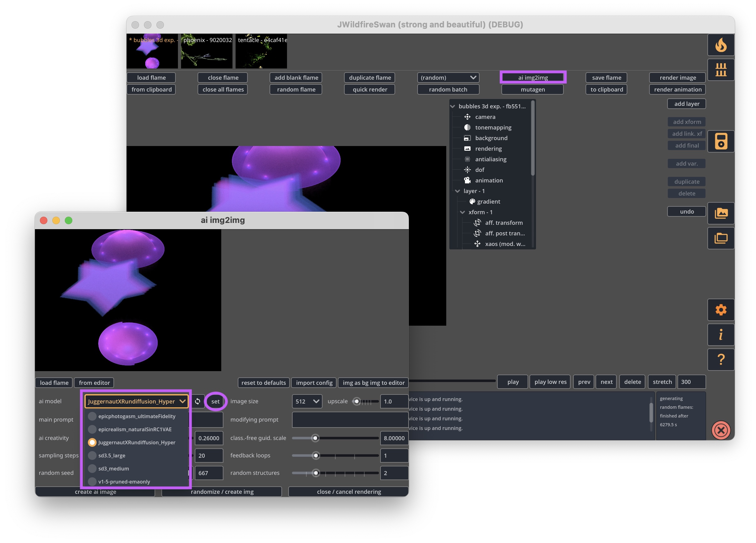756x543 pixels.
Task: Select the sd3.5_large model radio option
Action: pos(92,456)
